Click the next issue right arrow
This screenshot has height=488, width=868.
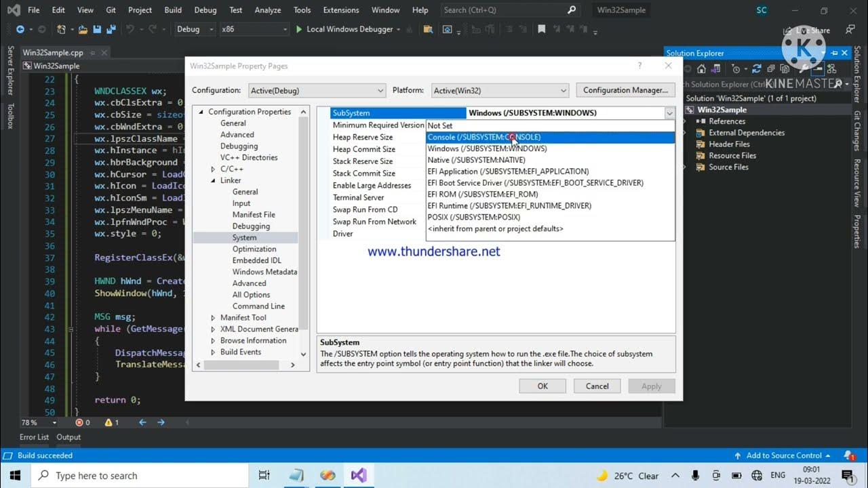[x=161, y=422]
